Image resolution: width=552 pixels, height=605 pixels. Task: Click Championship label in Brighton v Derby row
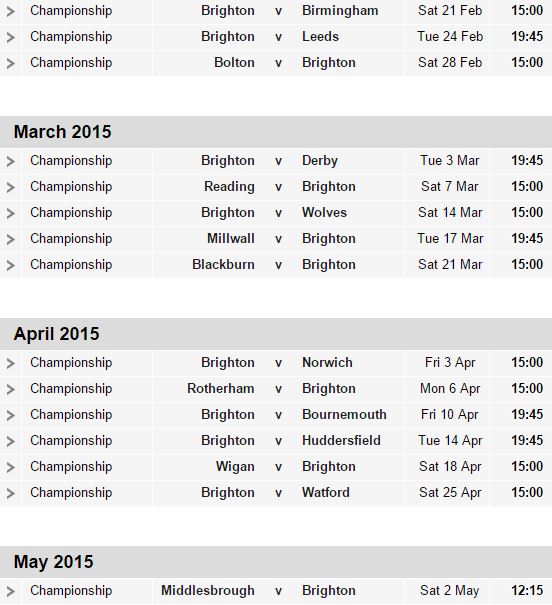71,161
